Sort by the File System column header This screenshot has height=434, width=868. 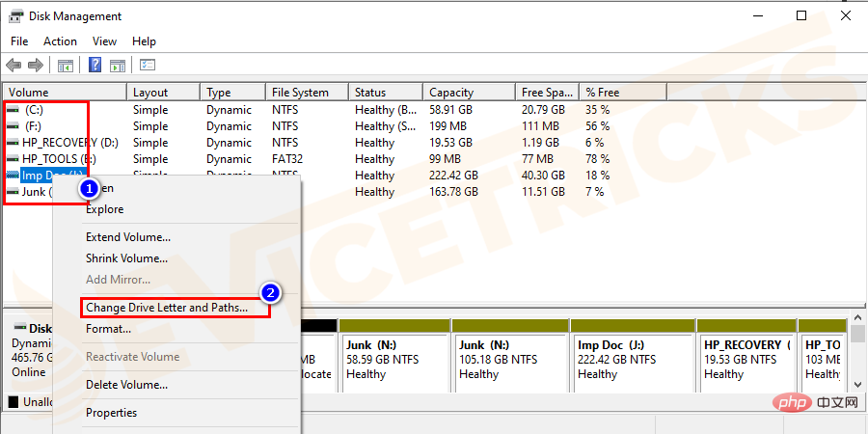[x=308, y=93]
